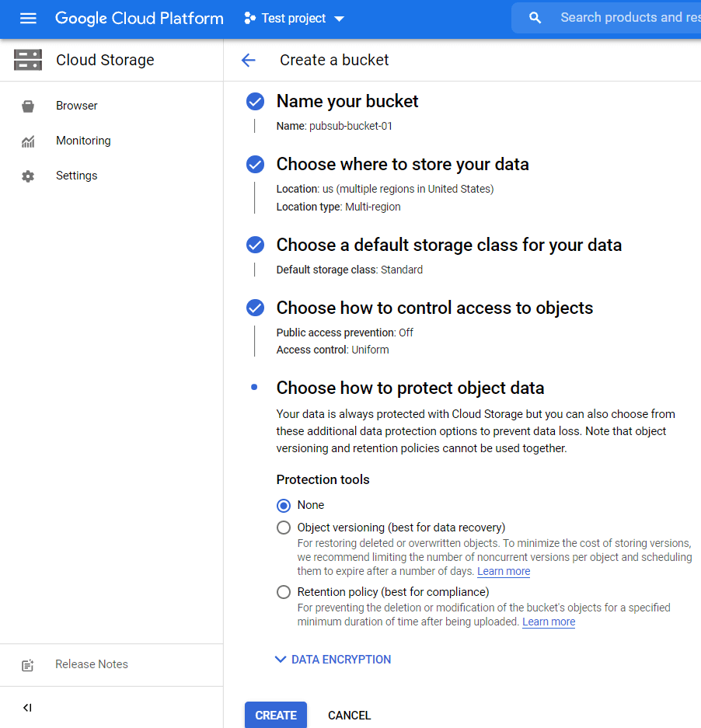This screenshot has height=728, width=701.
Task: Open the navigation hamburger menu
Action: point(28,18)
